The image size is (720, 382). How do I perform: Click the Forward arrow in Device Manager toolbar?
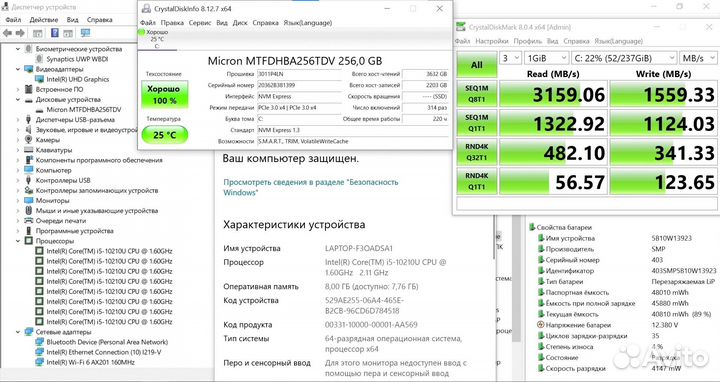coord(20,33)
